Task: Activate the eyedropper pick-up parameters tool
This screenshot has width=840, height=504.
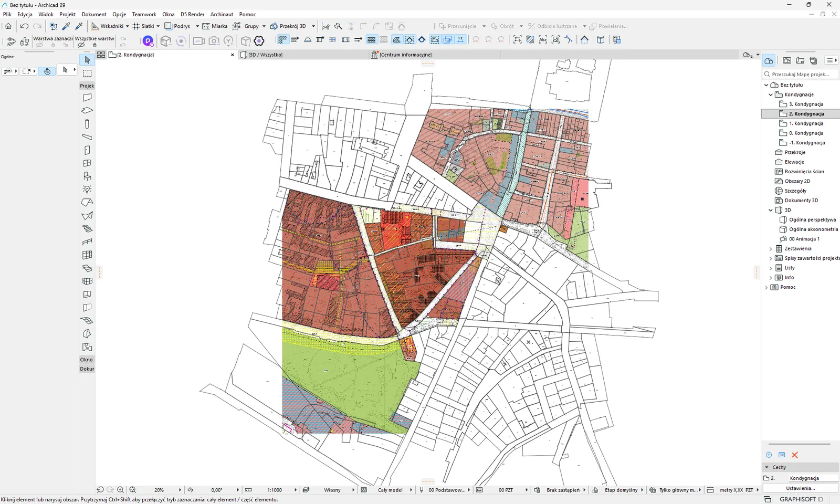Action: click(66, 26)
